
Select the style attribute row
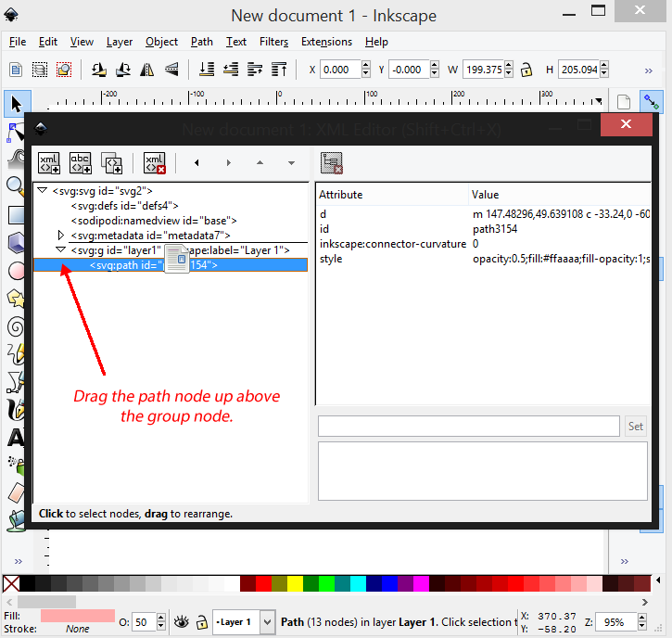coord(483,259)
